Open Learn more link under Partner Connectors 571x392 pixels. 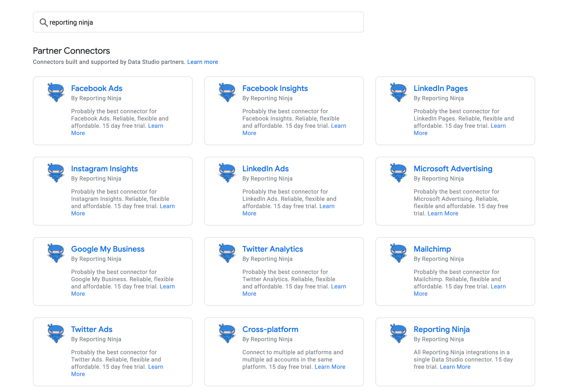(x=203, y=62)
